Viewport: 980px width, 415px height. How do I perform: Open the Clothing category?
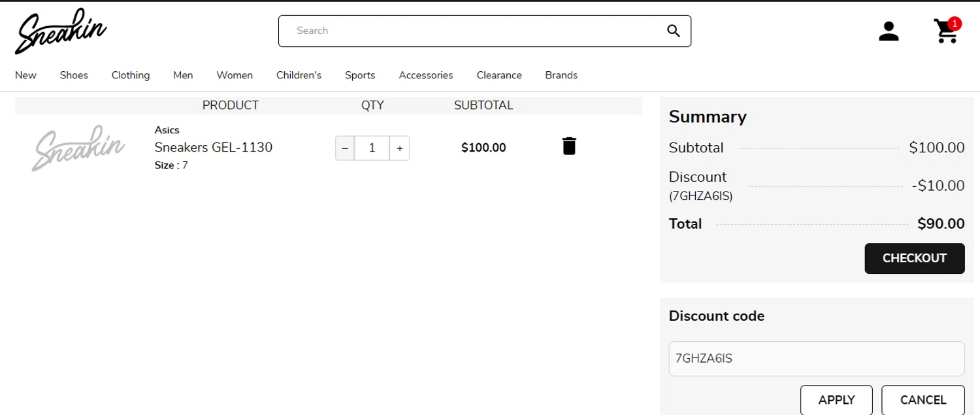(x=131, y=75)
